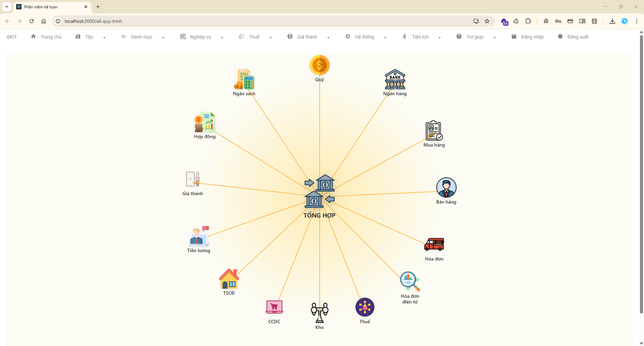
Task: Open the CCDC shopping cart icon
Action: pyautogui.click(x=274, y=307)
